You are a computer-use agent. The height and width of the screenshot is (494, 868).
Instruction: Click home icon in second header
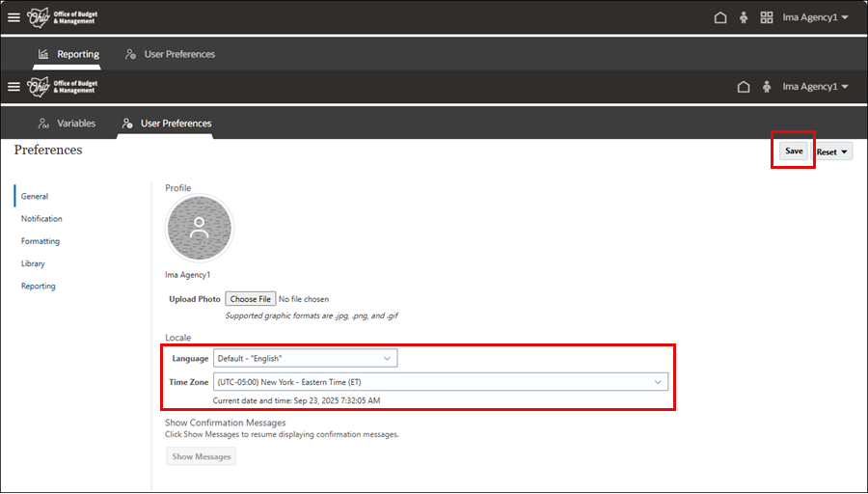click(x=744, y=87)
